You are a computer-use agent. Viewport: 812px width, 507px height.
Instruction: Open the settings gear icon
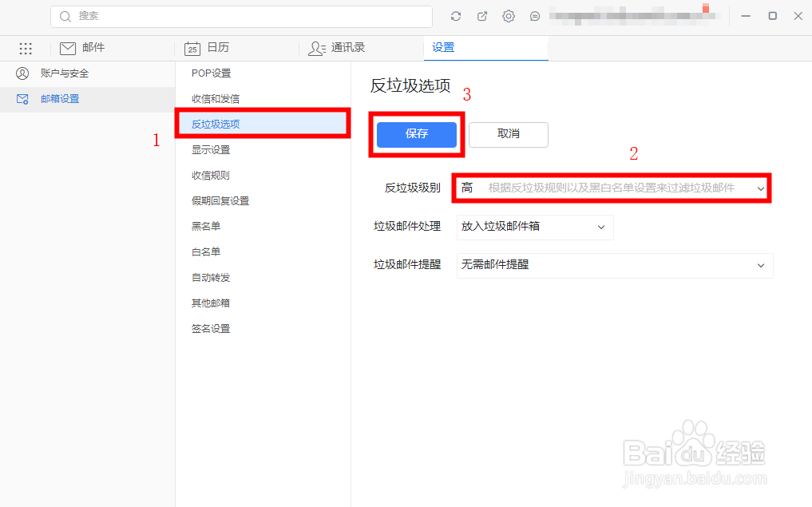tap(509, 15)
